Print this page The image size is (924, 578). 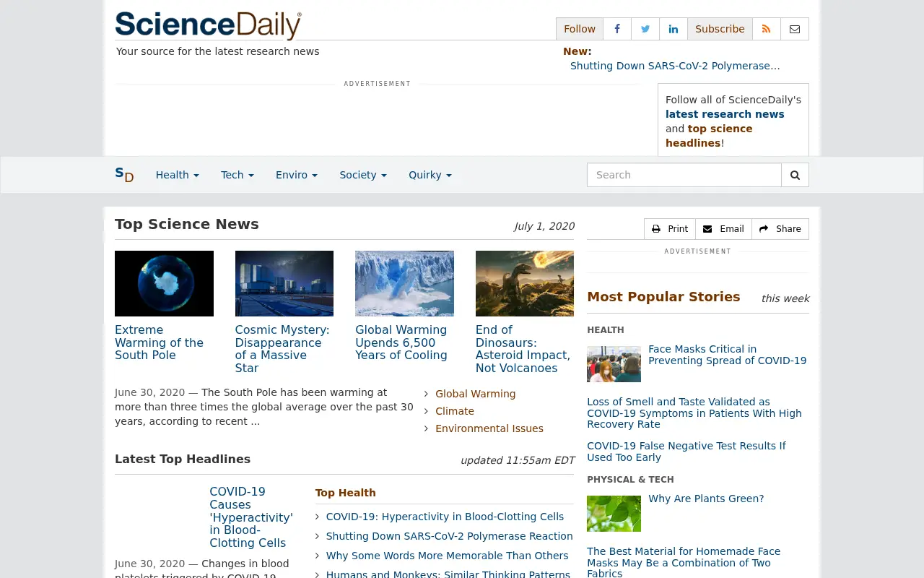point(670,229)
